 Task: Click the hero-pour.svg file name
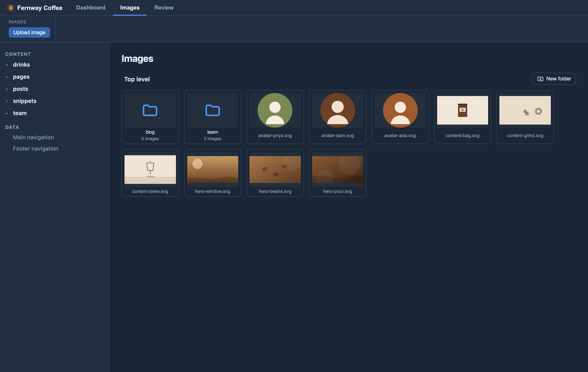tap(337, 191)
